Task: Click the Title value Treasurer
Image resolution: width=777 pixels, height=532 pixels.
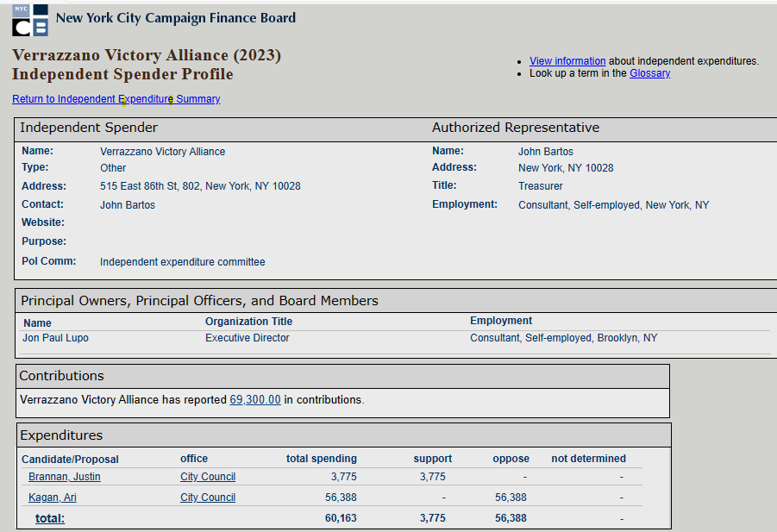Action: pyautogui.click(x=541, y=186)
